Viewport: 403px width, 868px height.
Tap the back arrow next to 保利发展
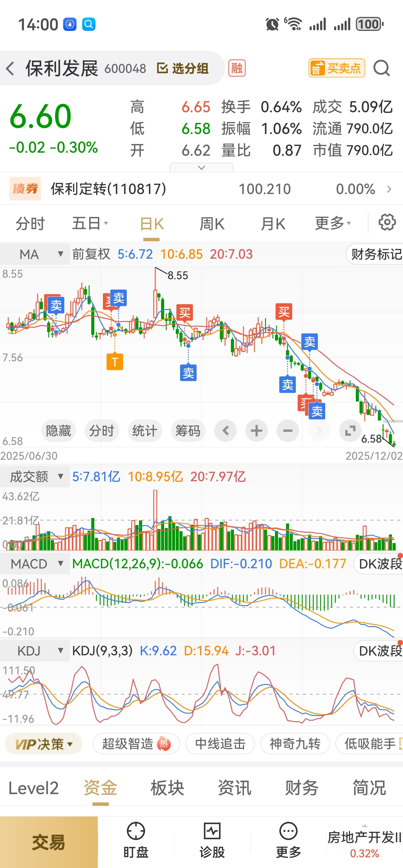(x=10, y=68)
